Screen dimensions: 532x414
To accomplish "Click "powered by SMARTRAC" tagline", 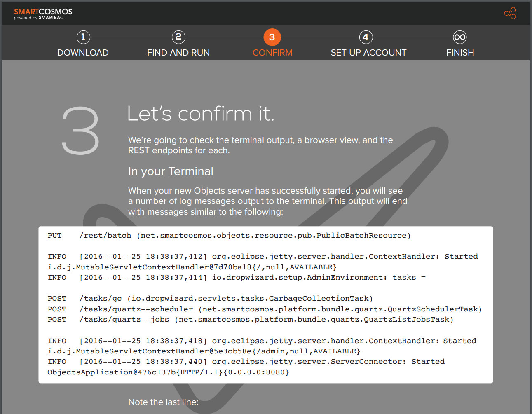I will click(x=39, y=18).
